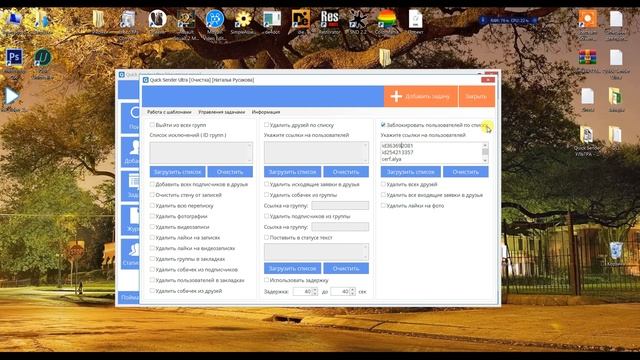
Task: Tick Добавить всех подписчиков в друзья
Action: click(x=152, y=184)
